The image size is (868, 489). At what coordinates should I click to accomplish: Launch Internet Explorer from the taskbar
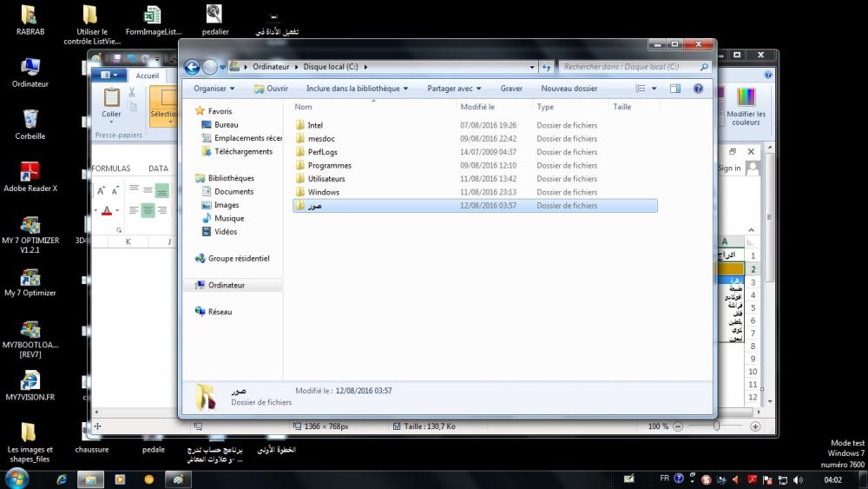(62, 479)
